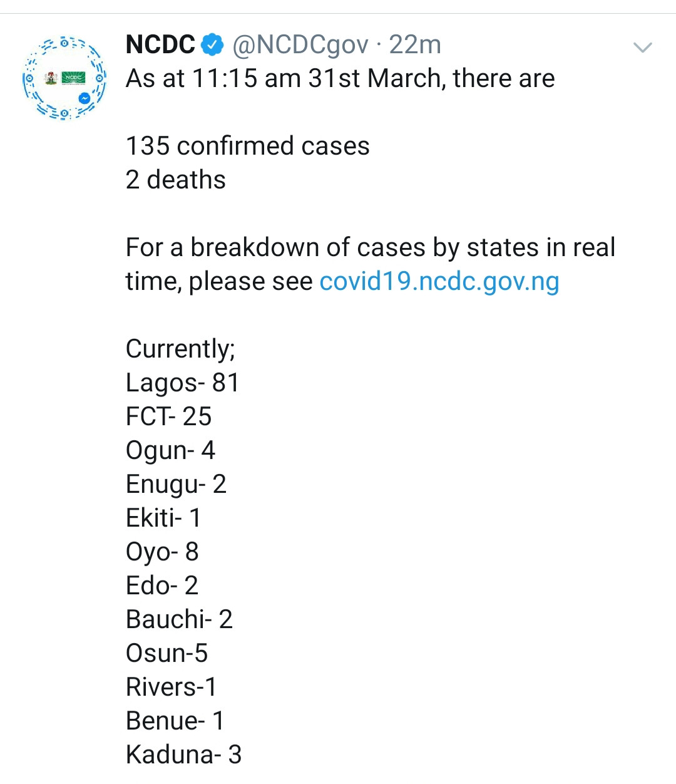This screenshot has height=784, width=676.
Task: Click the '135 confirmed cases' text
Action: coord(248,146)
